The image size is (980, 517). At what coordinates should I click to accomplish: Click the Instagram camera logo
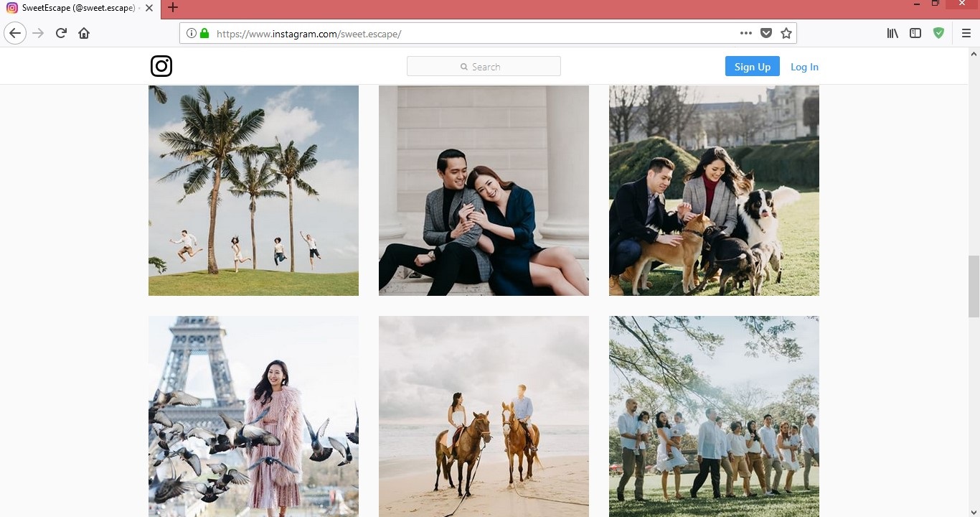(x=161, y=66)
